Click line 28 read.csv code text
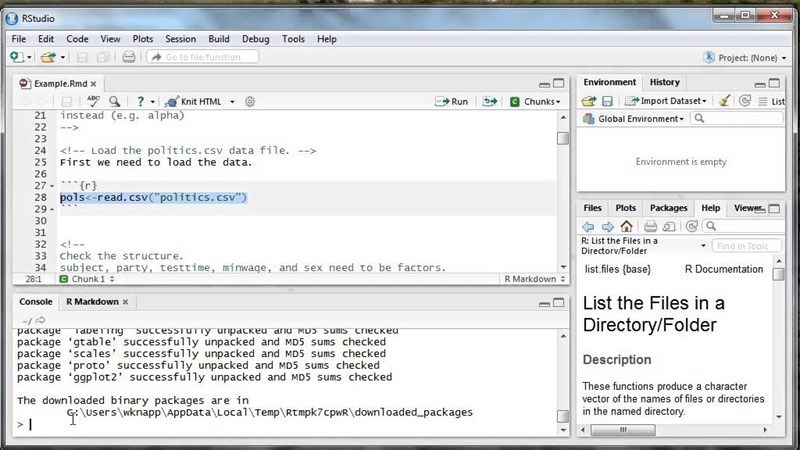Viewport: 800px width, 450px height. coord(154,197)
